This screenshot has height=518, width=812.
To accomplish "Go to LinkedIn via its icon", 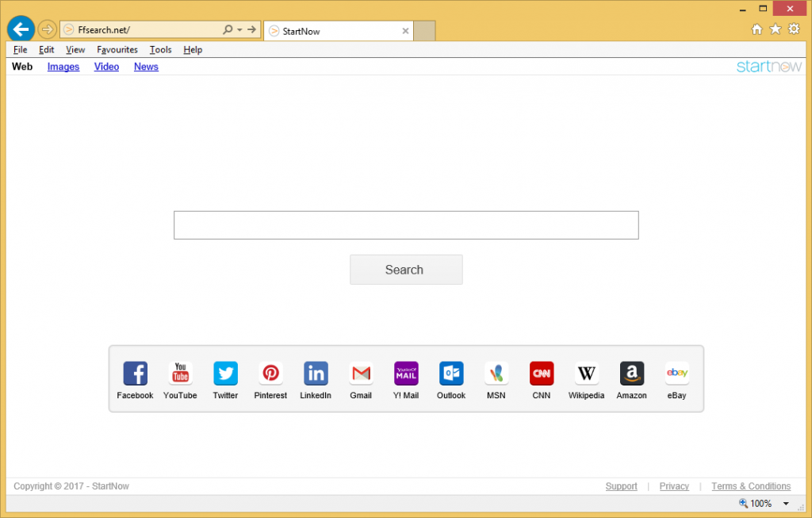I will click(x=316, y=374).
